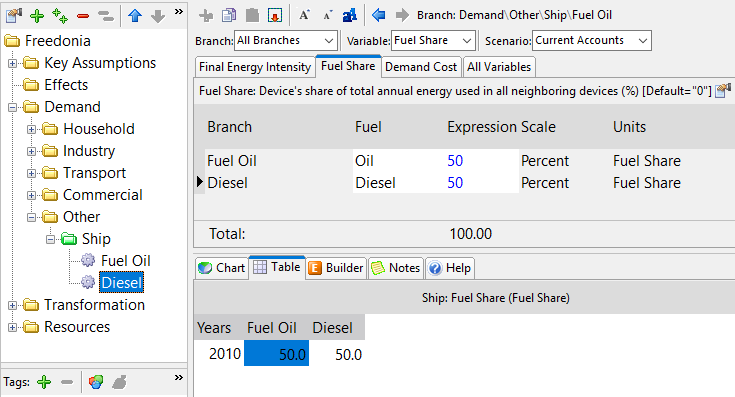735x397 pixels.
Task: Open the Scenario dropdown showing Current Accounts
Action: click(x=592, y=40)
